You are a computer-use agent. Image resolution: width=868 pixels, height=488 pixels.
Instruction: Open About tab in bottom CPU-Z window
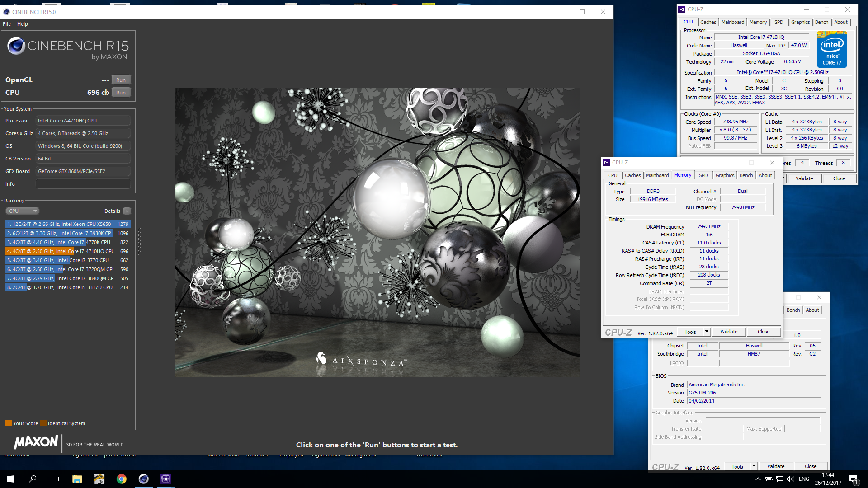[812, 310]
